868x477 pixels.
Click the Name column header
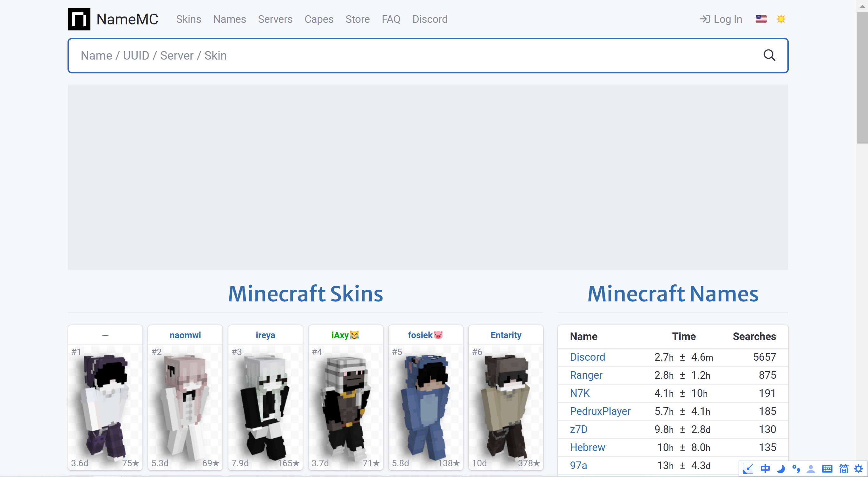[x=584, y=336]
